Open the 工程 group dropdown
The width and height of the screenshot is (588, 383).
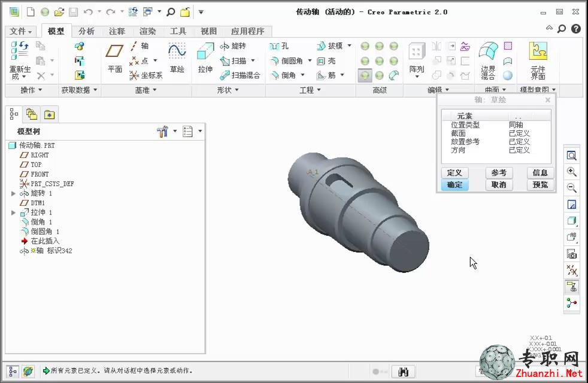click(310, 90)
